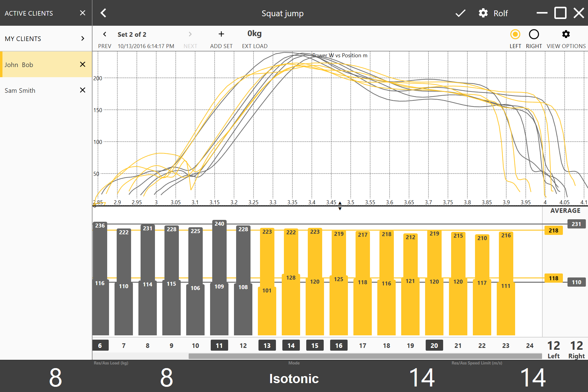Toggle repetition number 20

(434, 345)
